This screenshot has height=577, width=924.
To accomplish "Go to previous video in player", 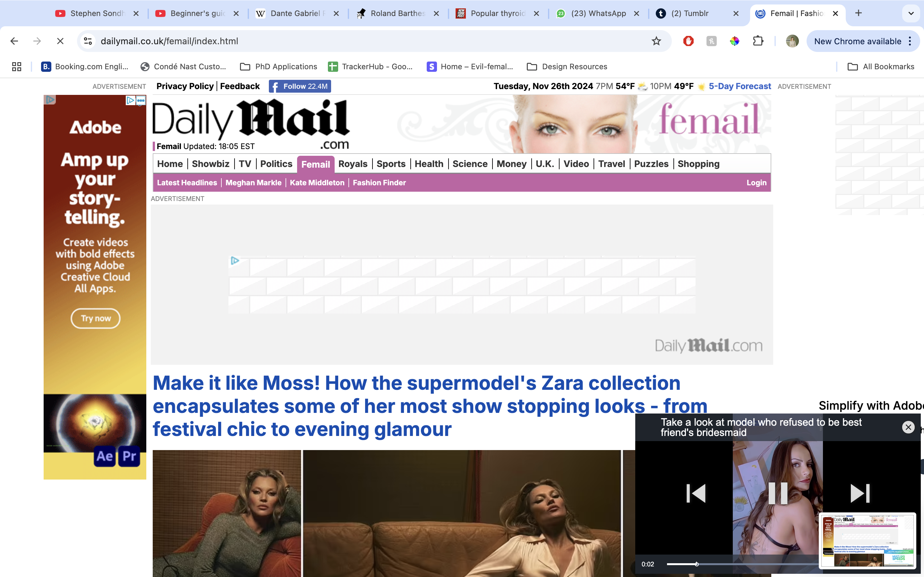I will [696, 493].
